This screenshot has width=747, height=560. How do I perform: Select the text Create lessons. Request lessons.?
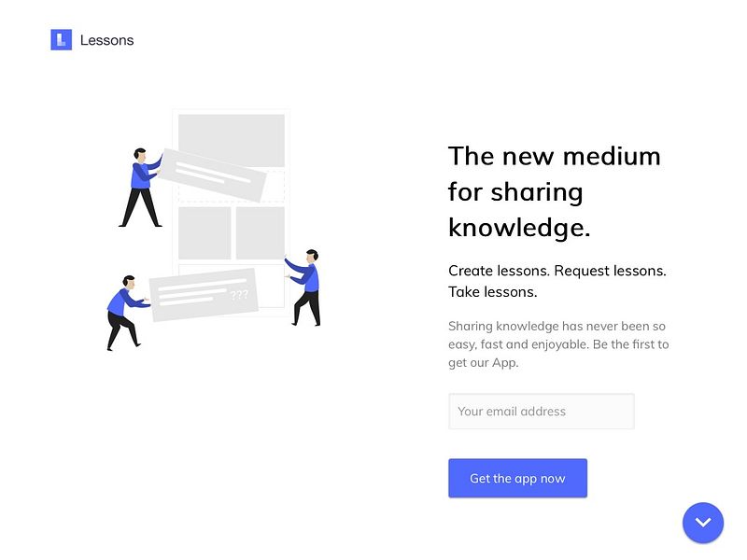557,271
